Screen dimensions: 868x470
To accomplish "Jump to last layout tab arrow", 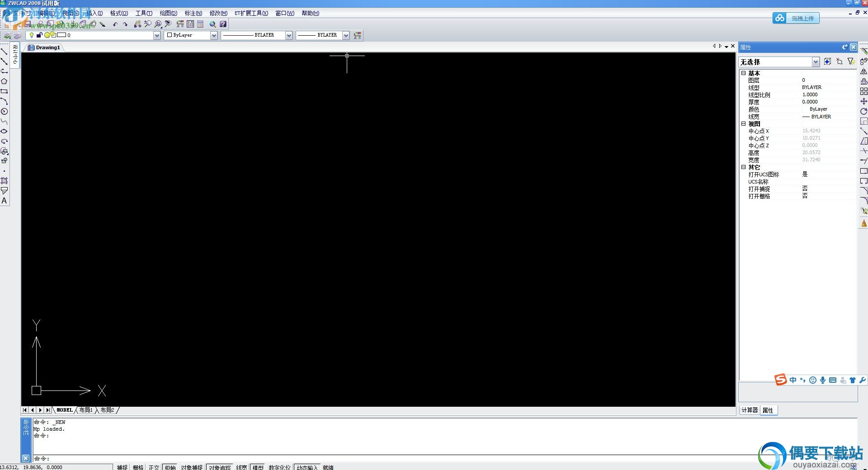I will pos(48,410).
